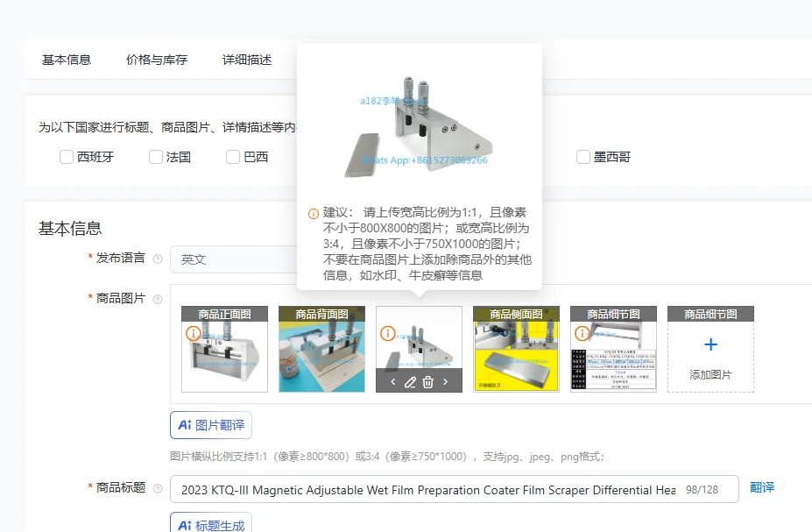Switch to 详细描述 tab
Screen dimensions: 812x532
pyautogui.click(x=247, y=60)
